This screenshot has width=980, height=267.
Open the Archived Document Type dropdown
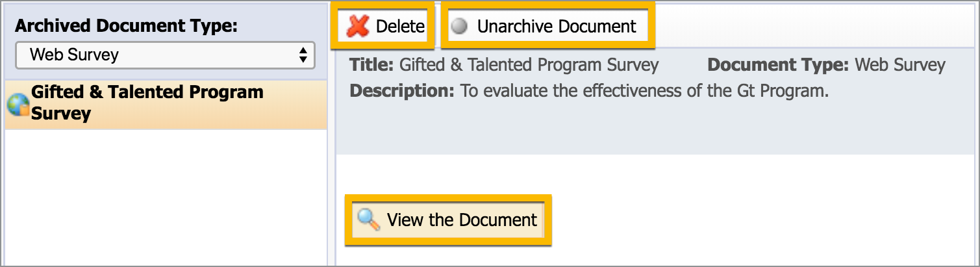165,55
